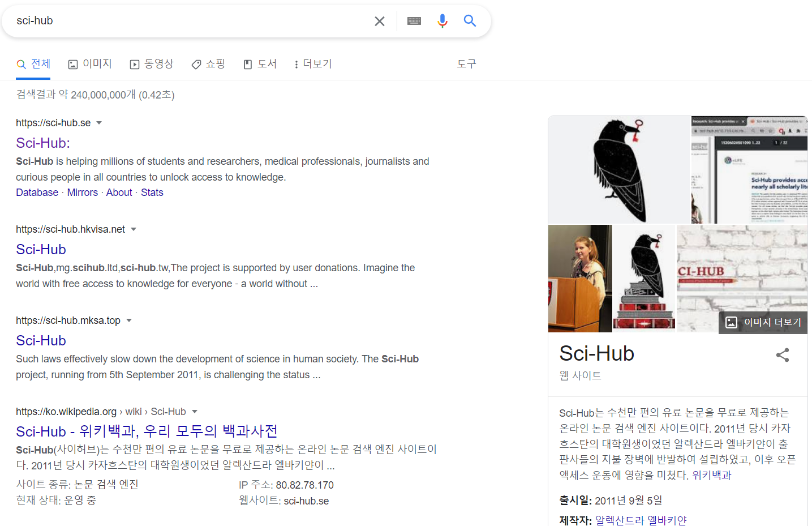Select the 전체 (All) results tab
812x526 pixels.
click(33, 64)
